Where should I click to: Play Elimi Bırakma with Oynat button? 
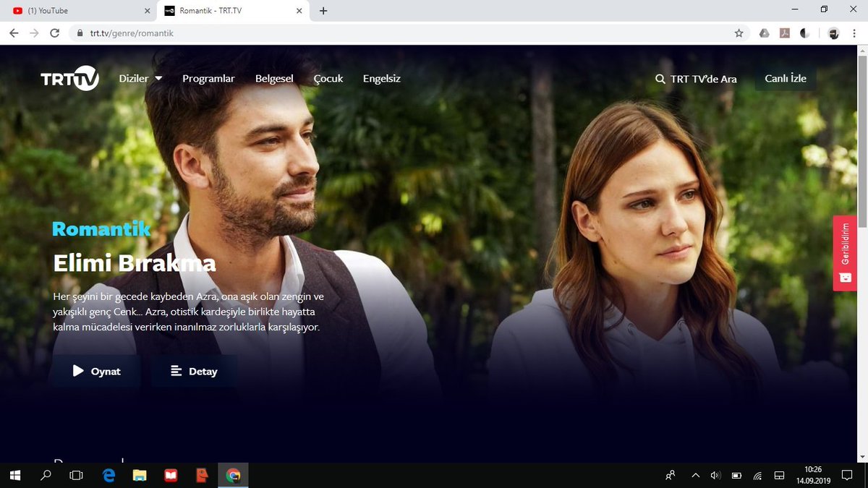coord(96,371)
